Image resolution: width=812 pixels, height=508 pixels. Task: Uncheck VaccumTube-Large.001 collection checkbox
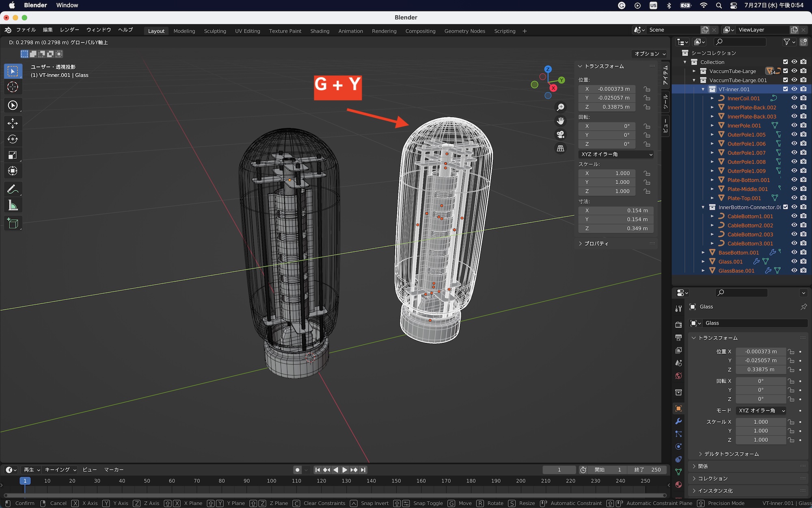click(785, 80)
